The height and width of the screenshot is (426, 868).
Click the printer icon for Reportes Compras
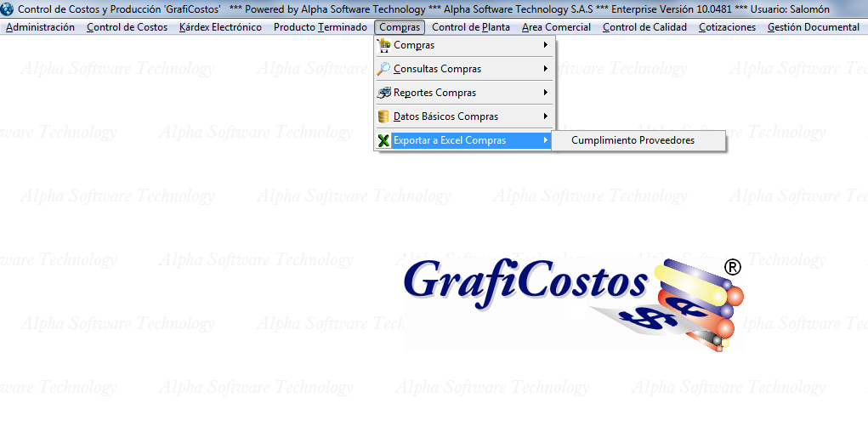point(384,93)
